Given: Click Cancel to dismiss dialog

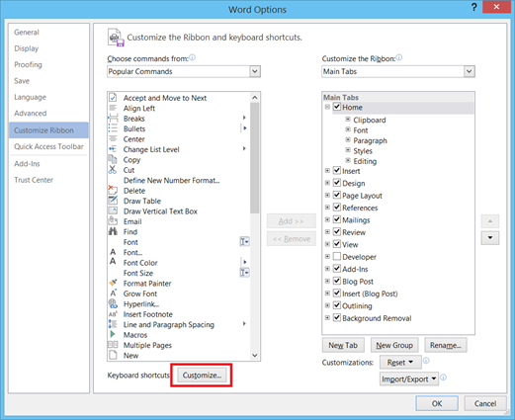Looking at the screenshot, I should (x=485, y=403).
